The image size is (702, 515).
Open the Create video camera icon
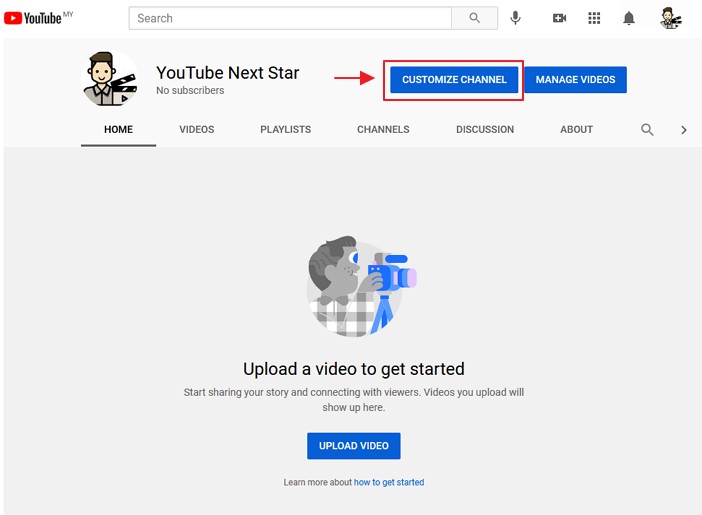[559, 18]
